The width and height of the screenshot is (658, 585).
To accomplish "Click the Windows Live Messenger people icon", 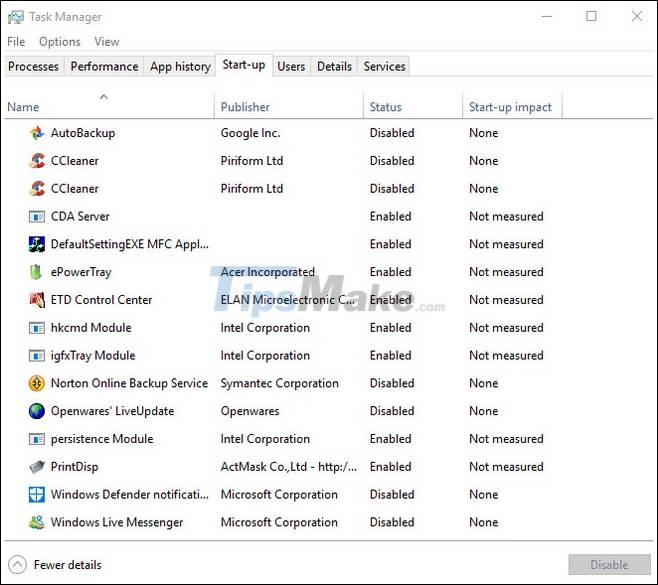I will tap(37, 522).
